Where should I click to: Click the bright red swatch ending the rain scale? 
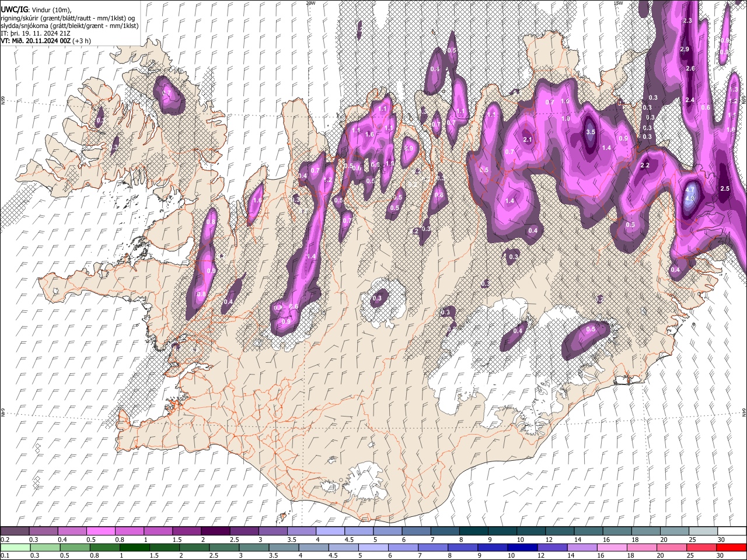pos(731,547)
